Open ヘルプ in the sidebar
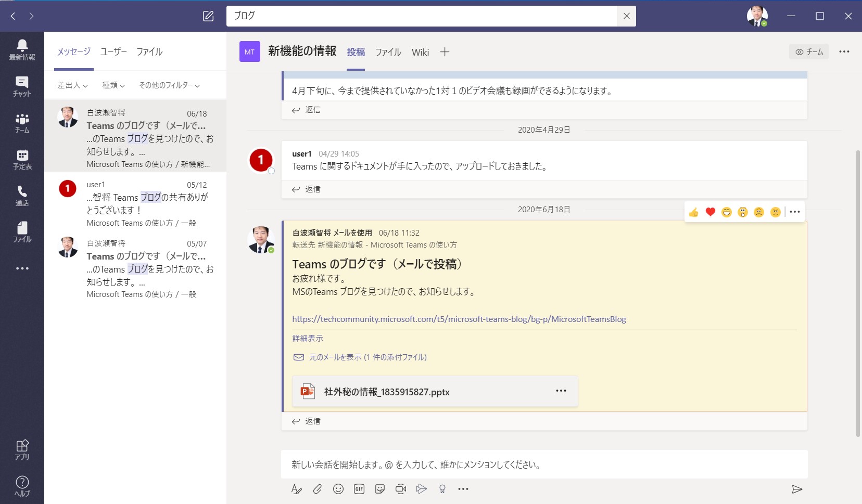Viewport: 862px width, 504px height. [22, 486]
